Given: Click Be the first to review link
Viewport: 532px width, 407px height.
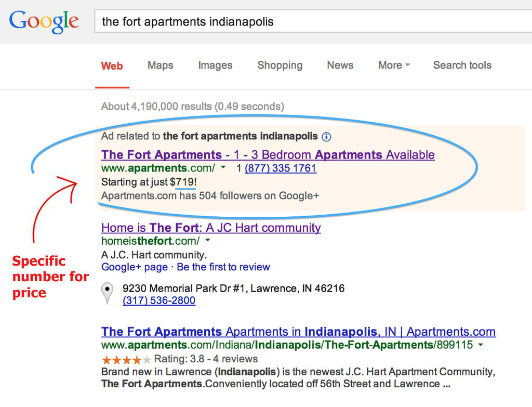Looking at the screenshot, I should coord(223,267).
